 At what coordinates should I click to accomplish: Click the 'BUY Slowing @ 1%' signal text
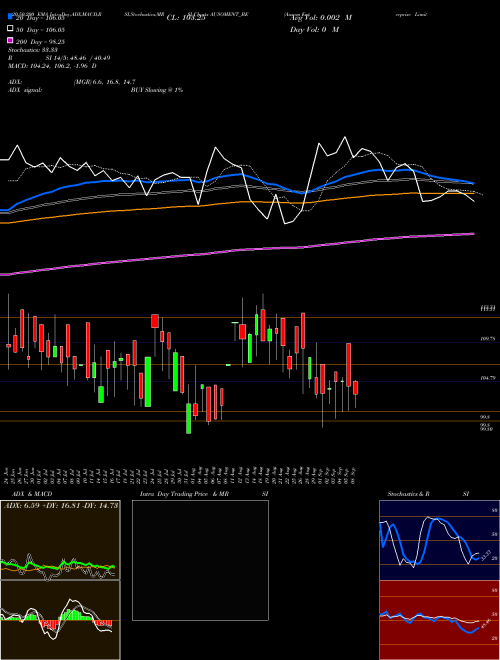157,90
